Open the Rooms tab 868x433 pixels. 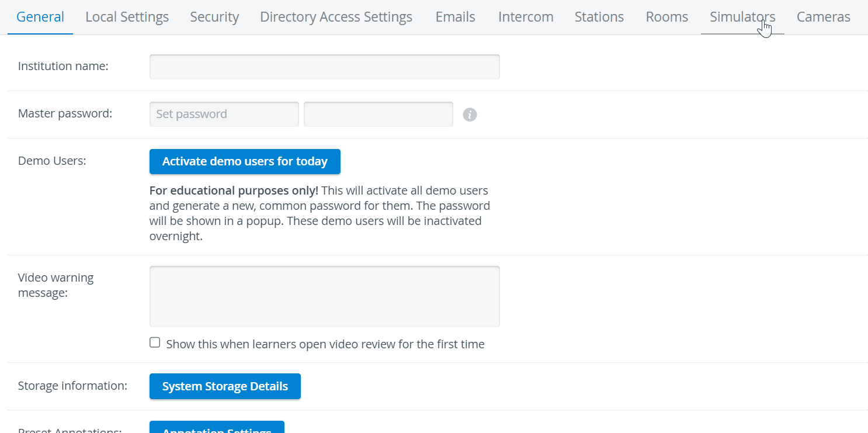pos(667,17)
